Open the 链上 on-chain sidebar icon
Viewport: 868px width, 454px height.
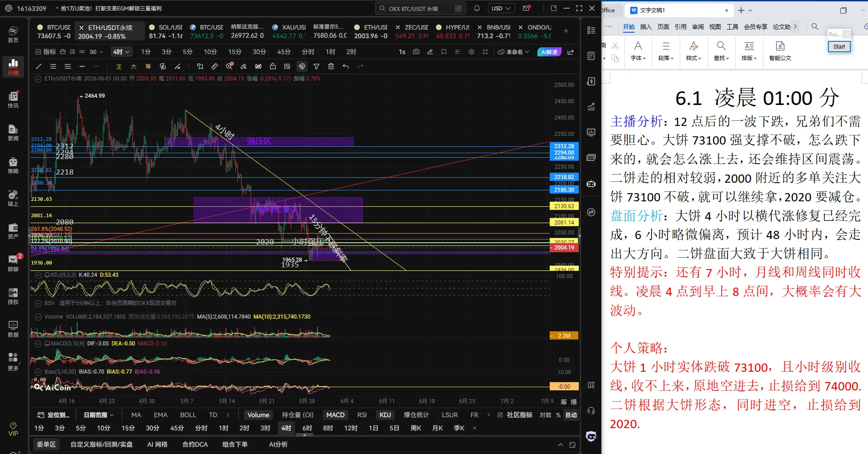coord(13,198)
